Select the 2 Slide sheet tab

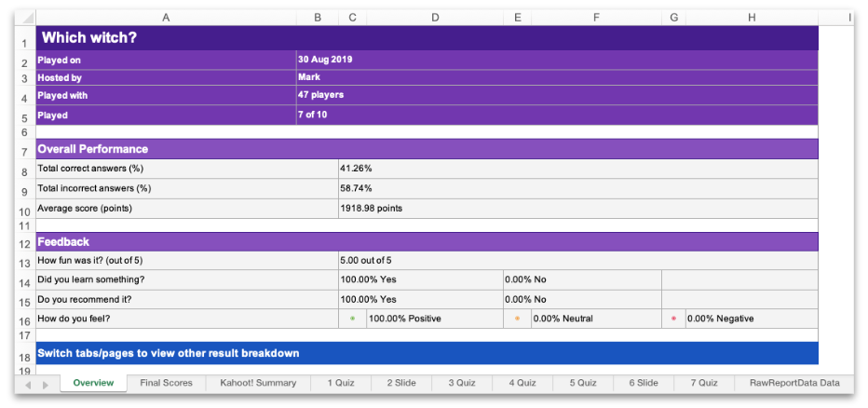pos(400,383)
